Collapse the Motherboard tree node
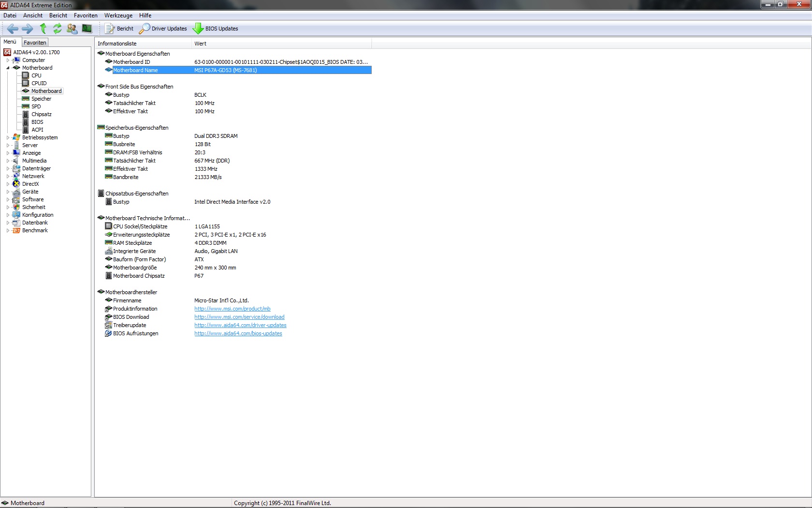 [8, 68]
